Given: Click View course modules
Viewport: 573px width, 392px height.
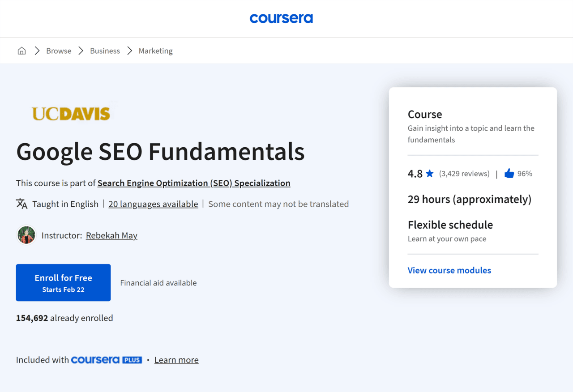Looking at the screenshot, I should [449, 270].
